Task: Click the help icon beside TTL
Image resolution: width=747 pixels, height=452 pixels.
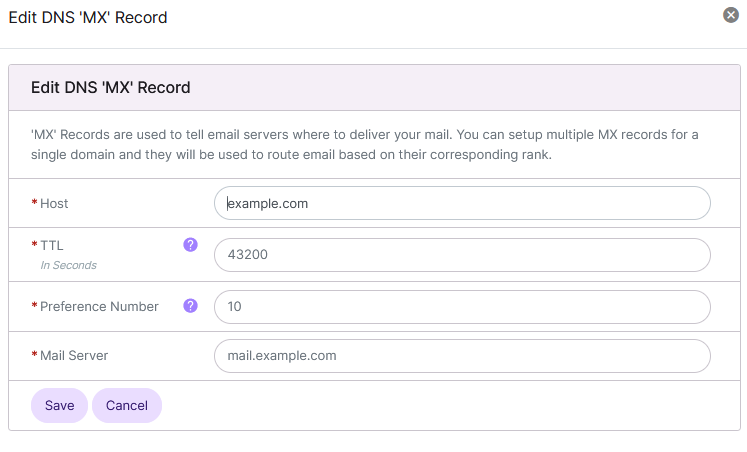Action: coord(190,244)
